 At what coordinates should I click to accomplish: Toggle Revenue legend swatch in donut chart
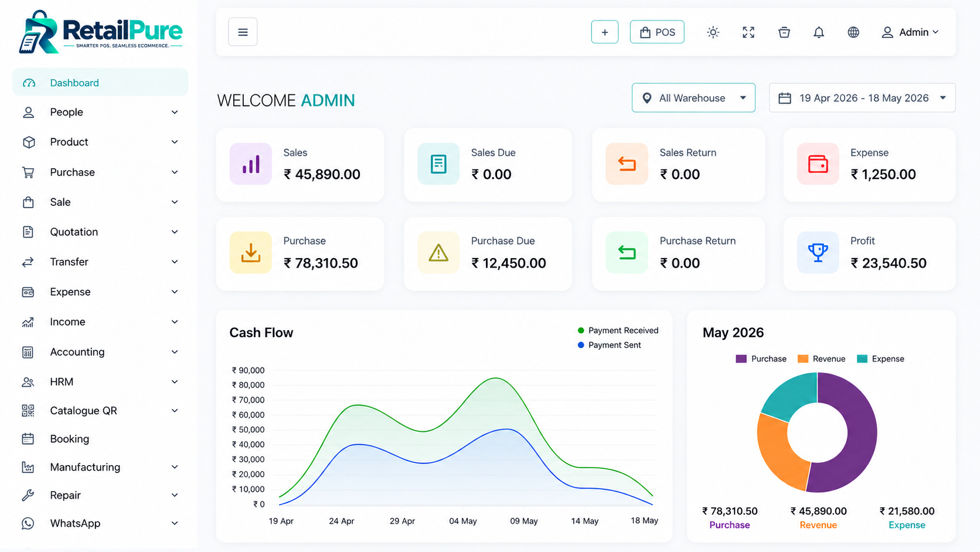(x=803, y=358)
